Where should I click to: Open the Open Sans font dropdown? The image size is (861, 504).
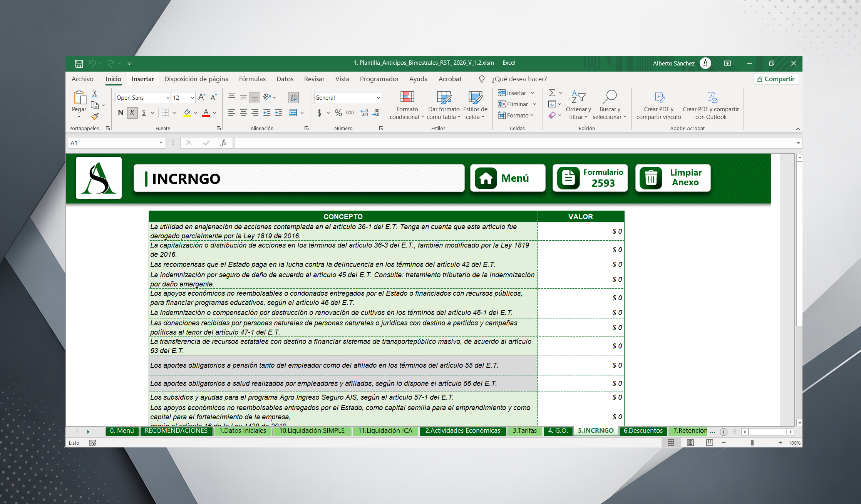(x=168, y=98)
